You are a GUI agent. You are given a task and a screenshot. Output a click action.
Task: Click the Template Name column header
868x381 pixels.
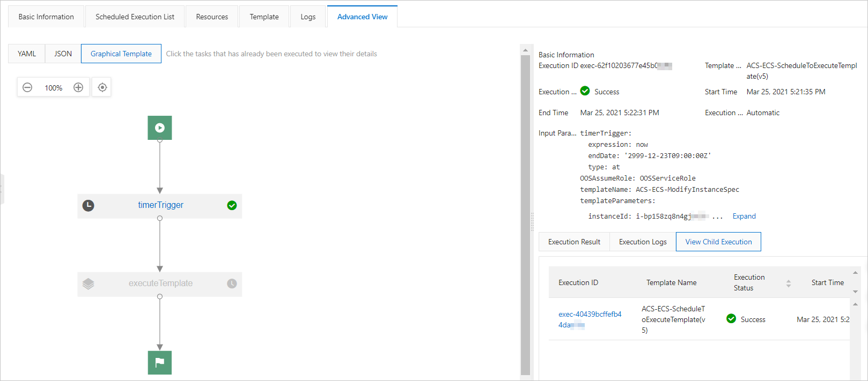[x=671, y=282]
